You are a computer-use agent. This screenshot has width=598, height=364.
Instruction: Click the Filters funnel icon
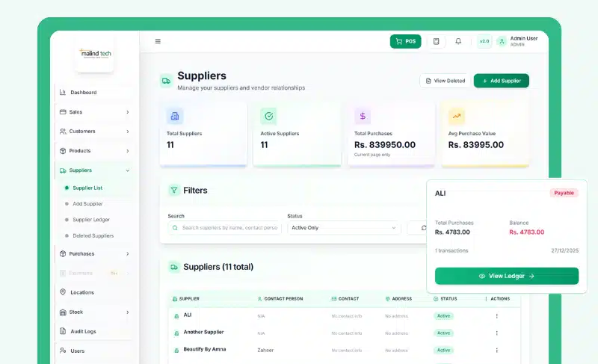point(174,190)
